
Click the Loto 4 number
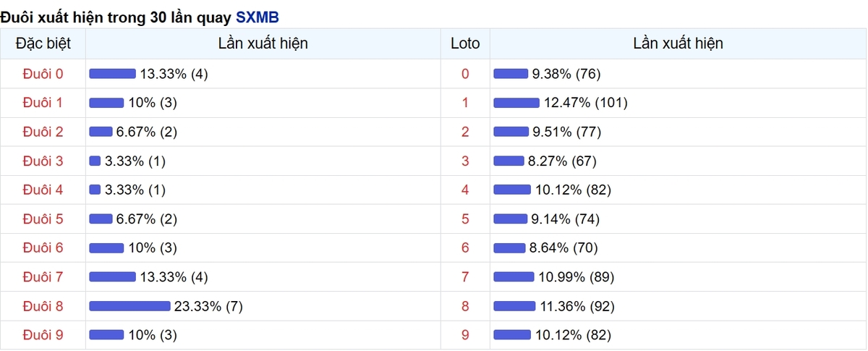pyautogui.click(x=465, y=190)
